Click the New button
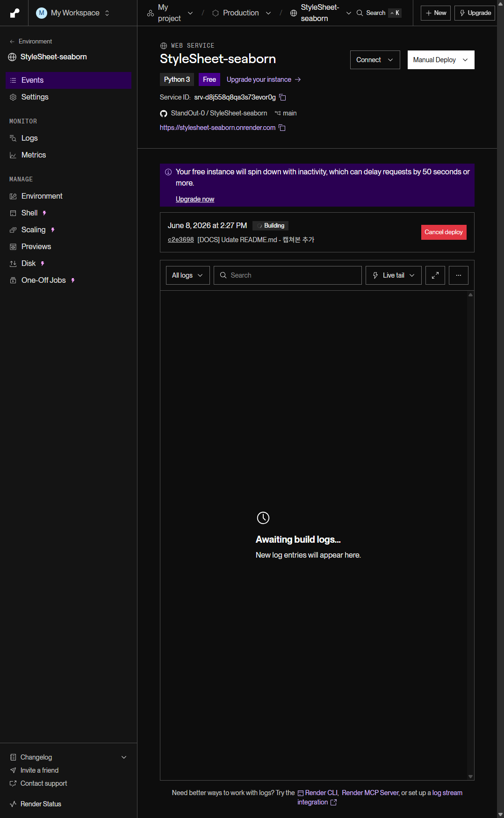The image size is (504, 818). 436,13
